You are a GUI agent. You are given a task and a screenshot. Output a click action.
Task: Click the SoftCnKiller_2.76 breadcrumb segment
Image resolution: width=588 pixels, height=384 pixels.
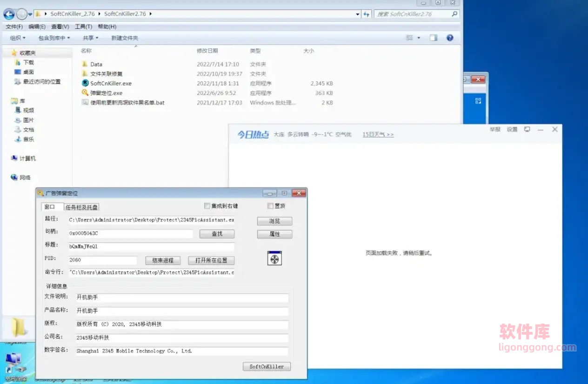point(73,14)
